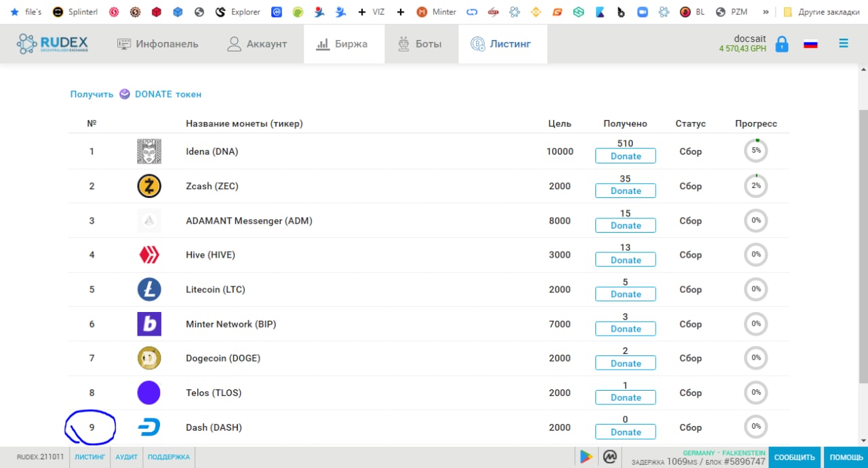This screenshot has width=868, height=468.
Task: Click the Idena goal value 10000
Action: 560,151
